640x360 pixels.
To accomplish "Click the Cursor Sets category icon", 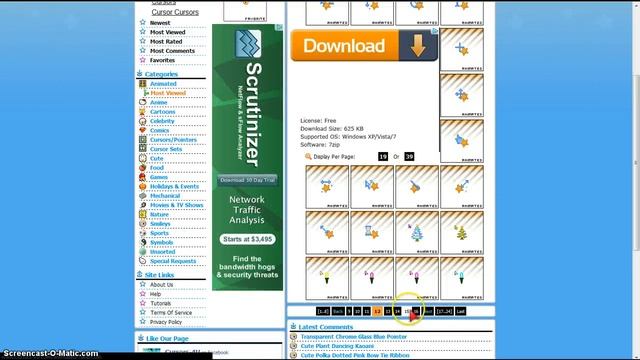I will [x=142, y=149].
